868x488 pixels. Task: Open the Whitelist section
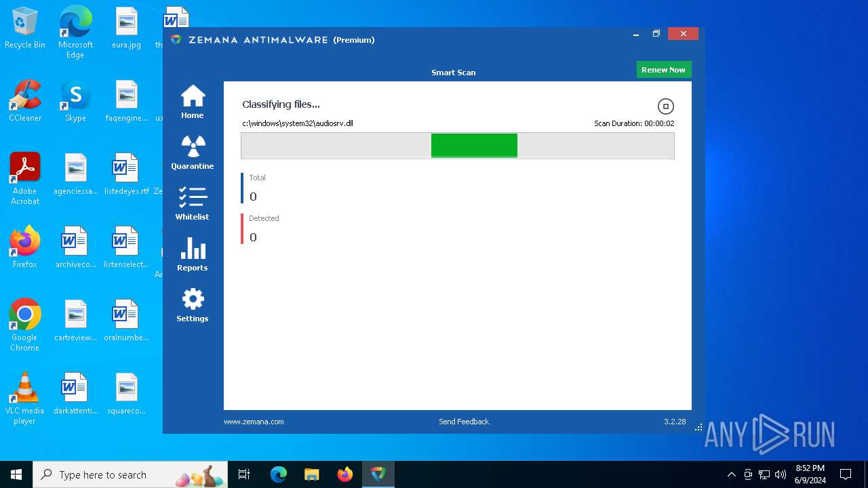click(193, 203)
